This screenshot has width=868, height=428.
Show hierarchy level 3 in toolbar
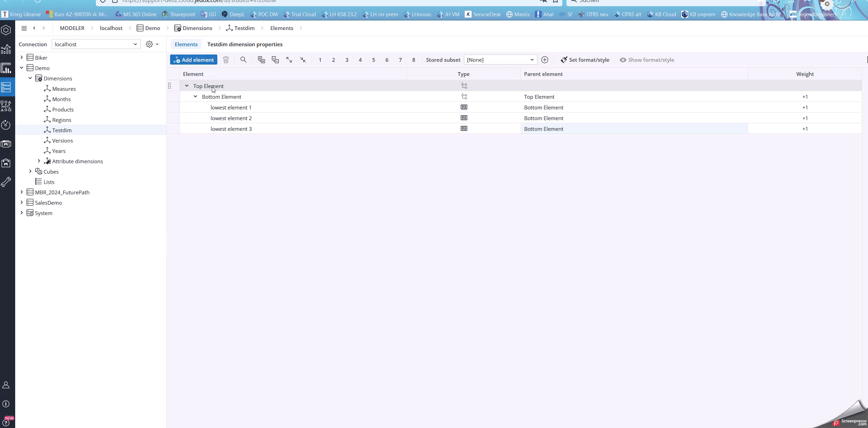point(347,60)
